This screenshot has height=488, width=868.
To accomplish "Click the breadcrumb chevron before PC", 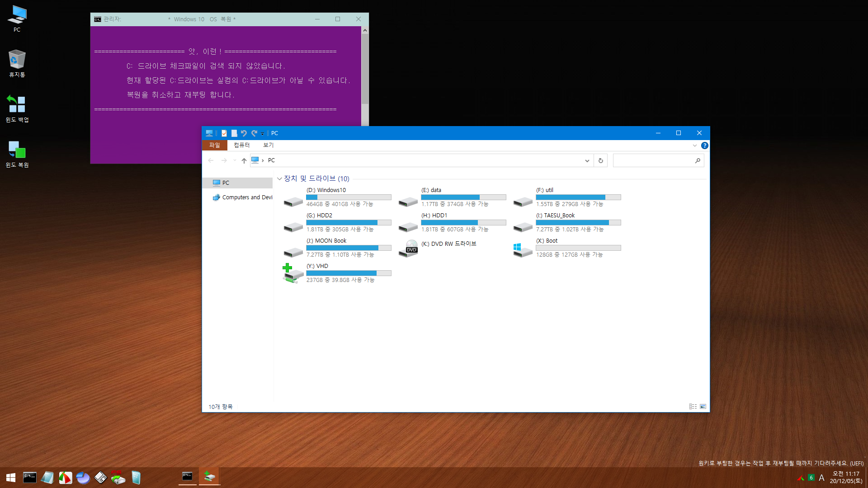I will (x=263, y=160).
